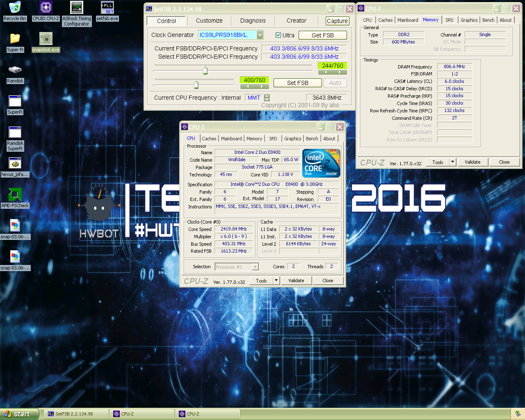Switch to SetFSB Creator tab

[x=297, y=21]
